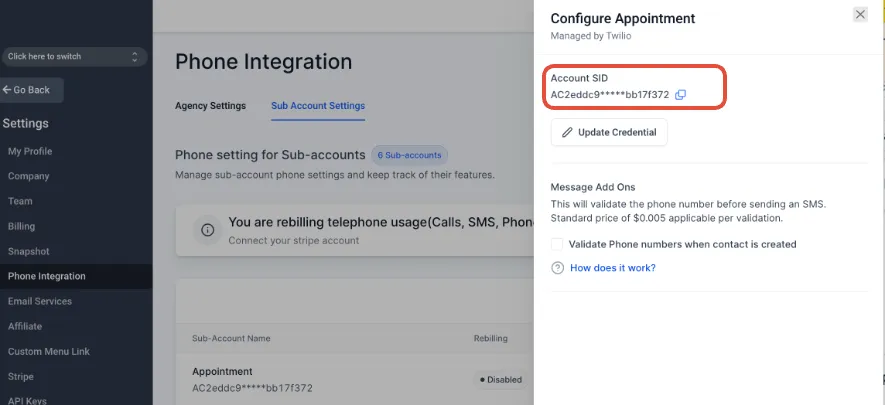Image resolution: width=885 pixels, height=405 pixels.
Task: Select Sub Account Settings tab
Action: [318, 106]
